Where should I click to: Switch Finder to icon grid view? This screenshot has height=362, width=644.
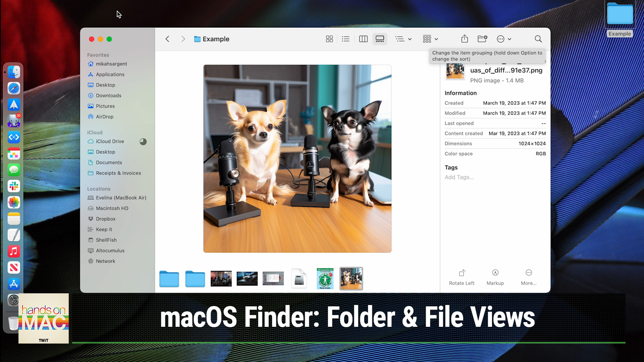point(329,39)
